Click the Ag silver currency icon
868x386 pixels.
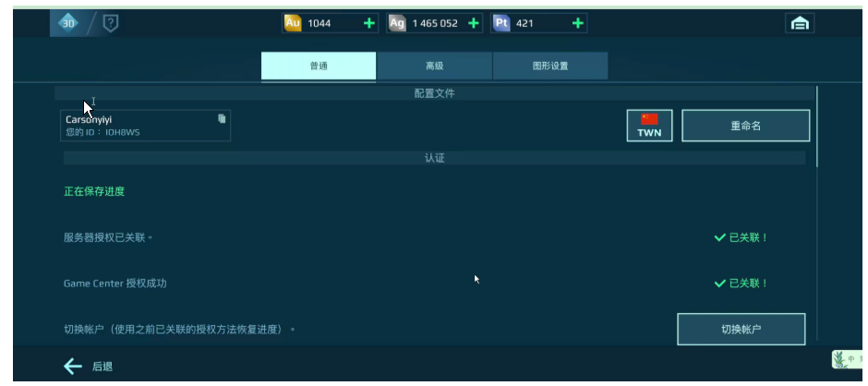[396, 23]
